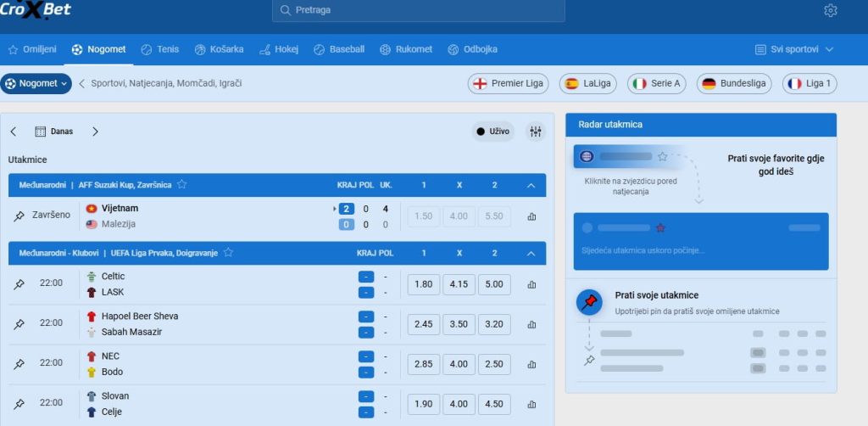Select Slovan-Celje draw odds 4.00
The width and height of the screenshot is (868, 426).
click(459, 405)
